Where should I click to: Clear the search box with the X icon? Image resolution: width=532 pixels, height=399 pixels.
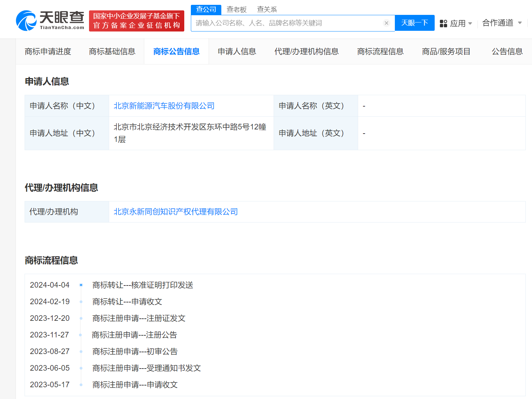[386, 23]
